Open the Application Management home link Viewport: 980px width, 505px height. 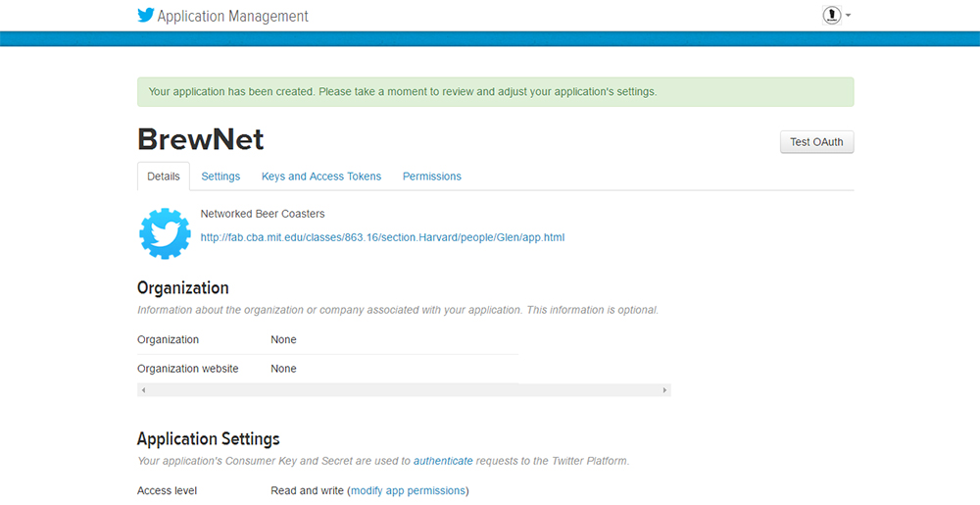232,16
